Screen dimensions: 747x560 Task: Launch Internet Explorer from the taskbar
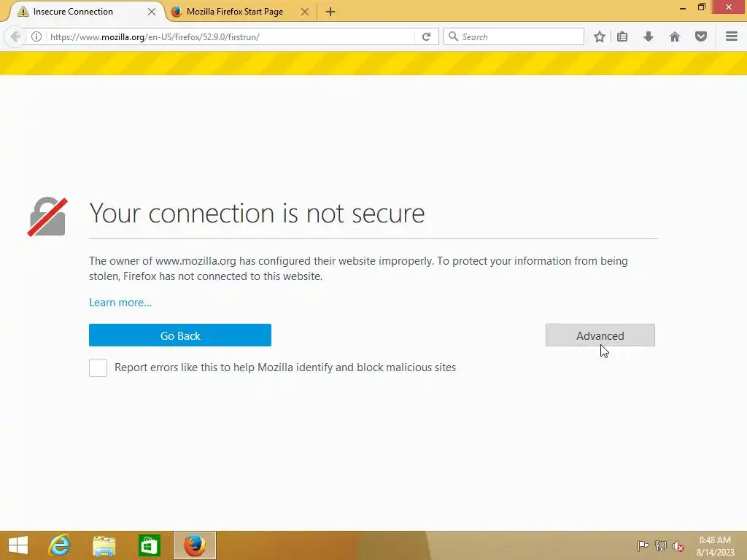point(59,545)
